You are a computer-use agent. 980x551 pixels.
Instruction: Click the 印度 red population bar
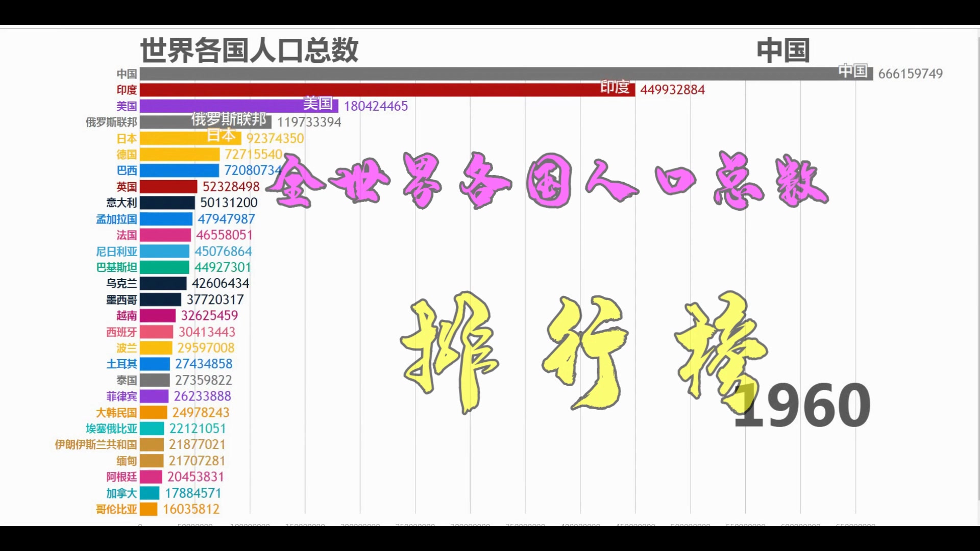click(387, 90)
